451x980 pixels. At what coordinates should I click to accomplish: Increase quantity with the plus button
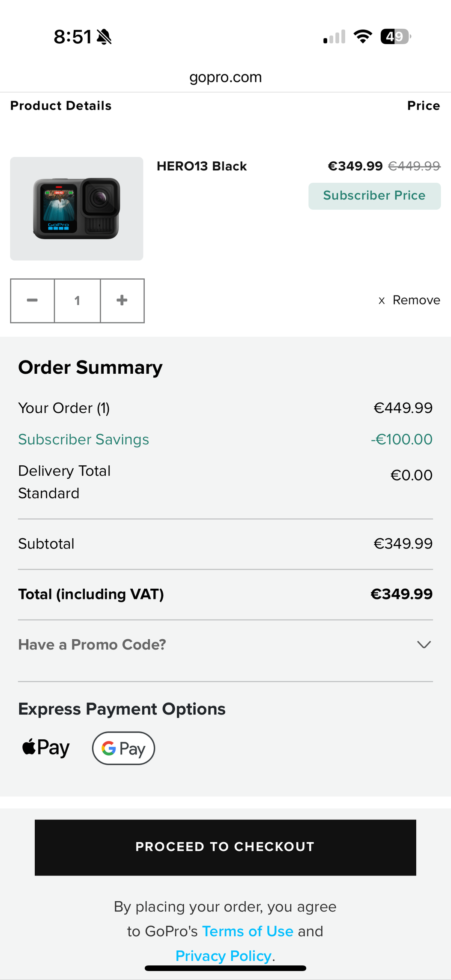tap(122, 301)
